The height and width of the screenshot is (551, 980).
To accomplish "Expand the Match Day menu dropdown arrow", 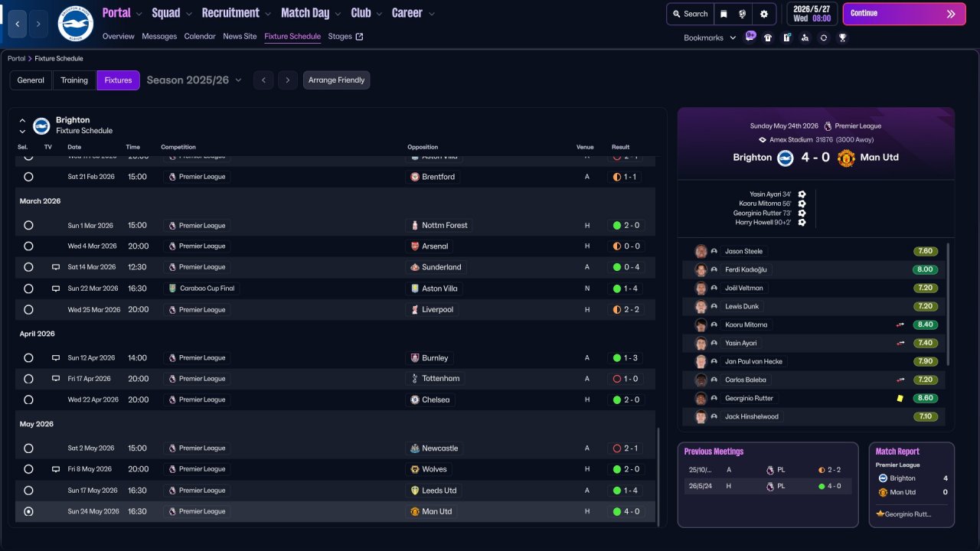I will [338, 14].
